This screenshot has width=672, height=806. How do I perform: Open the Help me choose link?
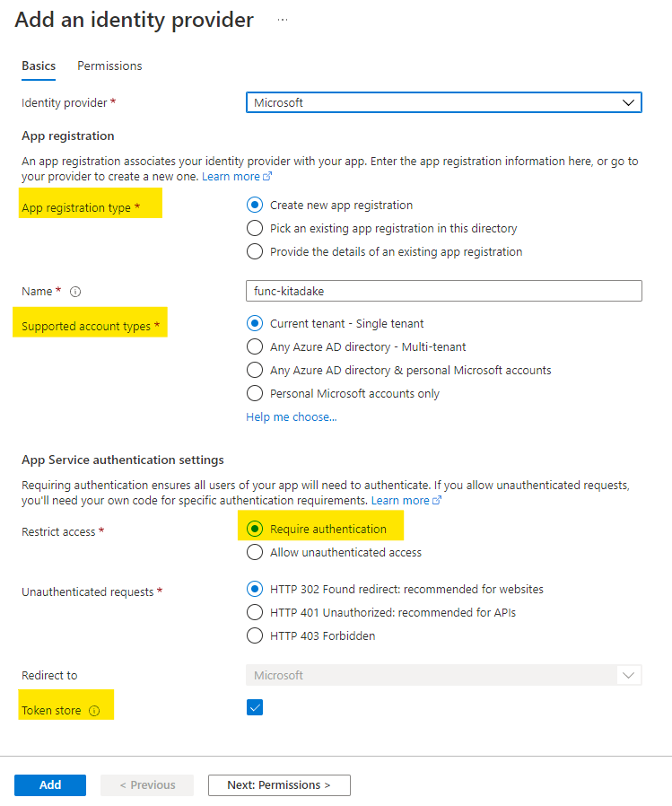292,416
